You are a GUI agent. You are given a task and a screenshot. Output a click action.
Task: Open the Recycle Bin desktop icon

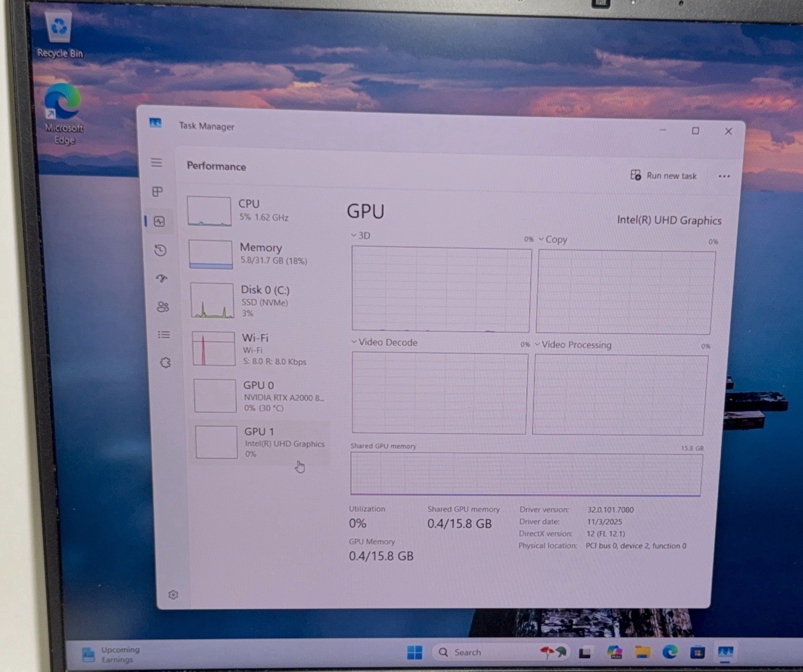click(60, 35)
